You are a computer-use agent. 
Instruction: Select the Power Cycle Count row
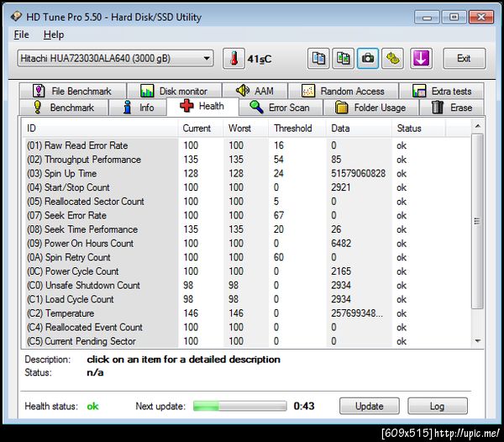(x=247, y=271)
